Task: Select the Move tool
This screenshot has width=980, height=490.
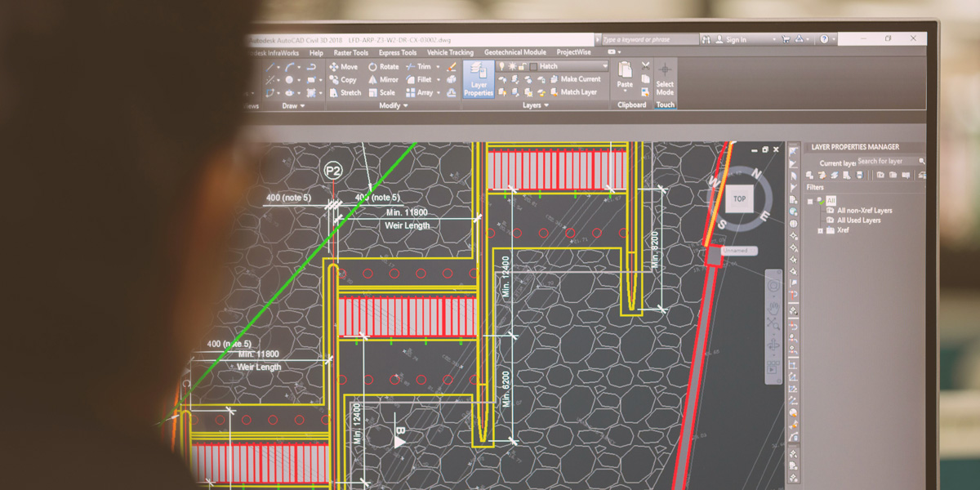Action: coord(343,66)
